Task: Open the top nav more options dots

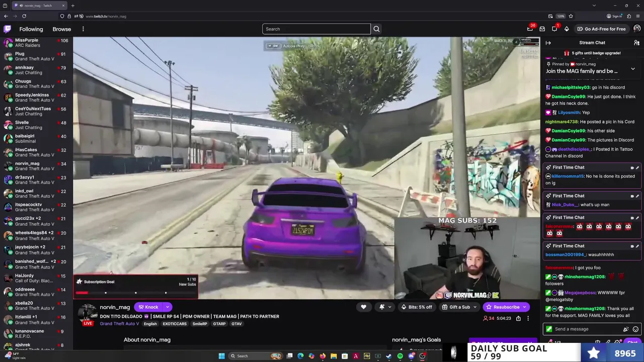Action: 83,29
